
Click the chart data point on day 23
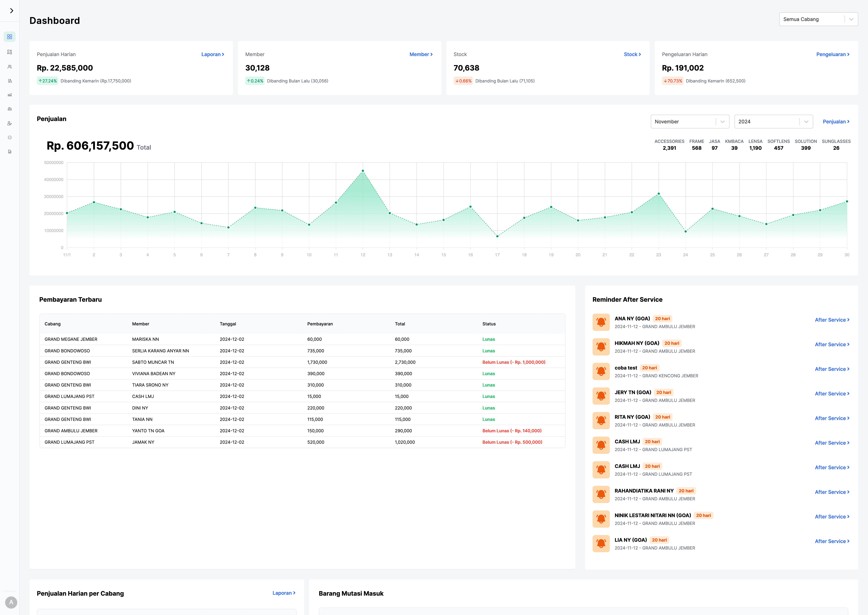[659, 194]
